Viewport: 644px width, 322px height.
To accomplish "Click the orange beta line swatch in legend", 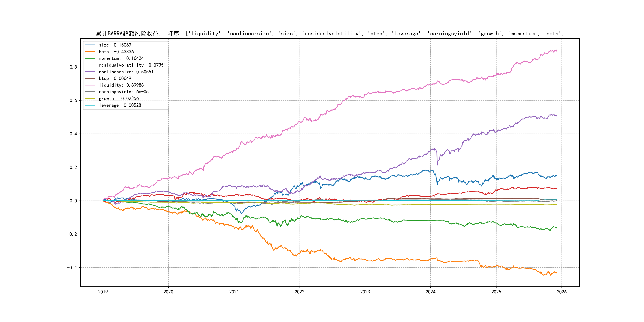I will pyautogui.click(x=90, y=52).
